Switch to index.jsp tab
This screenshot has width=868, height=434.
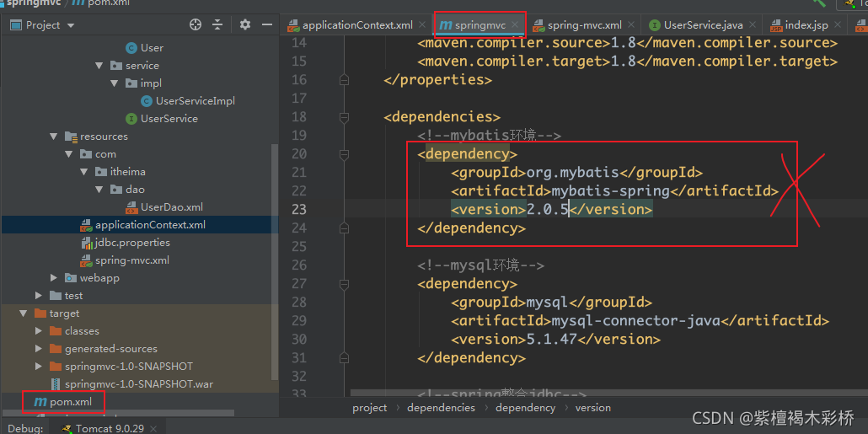tap(806, 25)
